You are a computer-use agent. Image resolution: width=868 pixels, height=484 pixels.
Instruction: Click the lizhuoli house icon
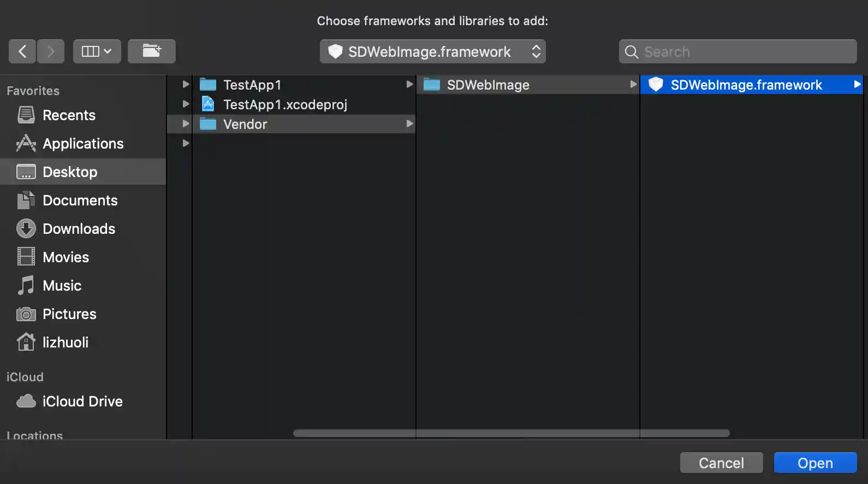tap(26, 342)
